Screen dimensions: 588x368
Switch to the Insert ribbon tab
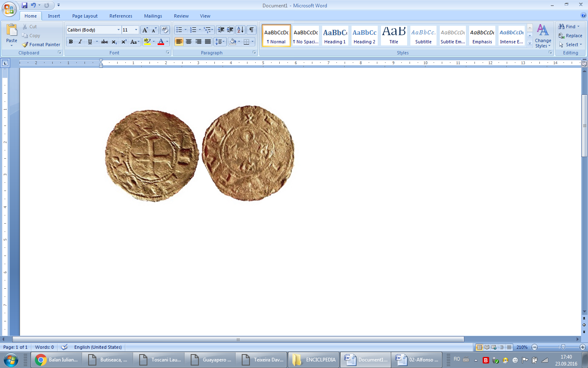tap(54, 16)
